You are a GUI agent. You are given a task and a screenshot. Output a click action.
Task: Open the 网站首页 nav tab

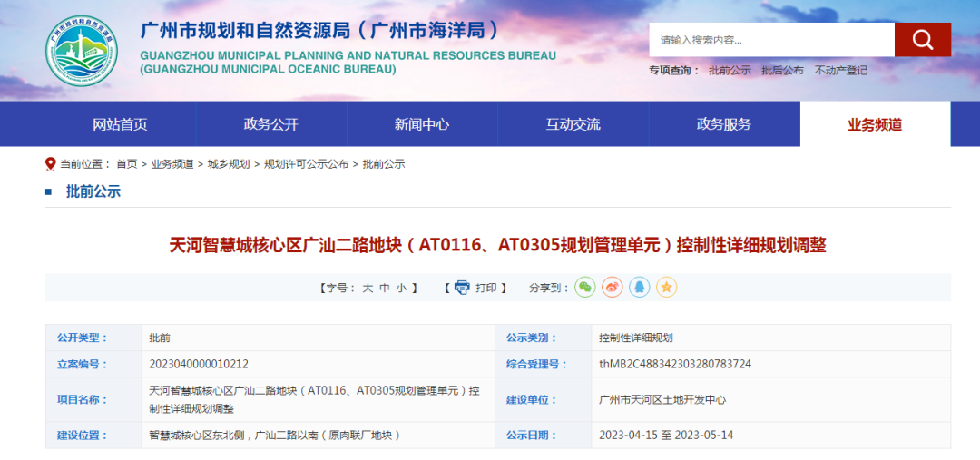point(120,124)
